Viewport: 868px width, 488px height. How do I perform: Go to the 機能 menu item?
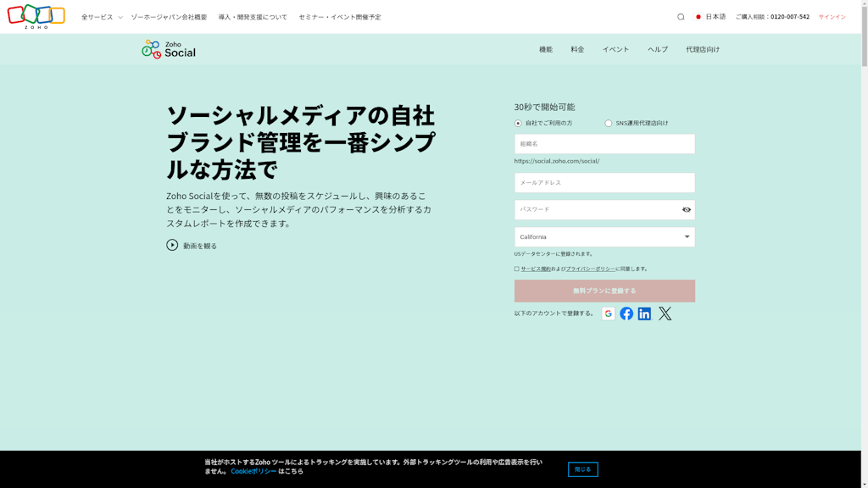pos(545,49)
